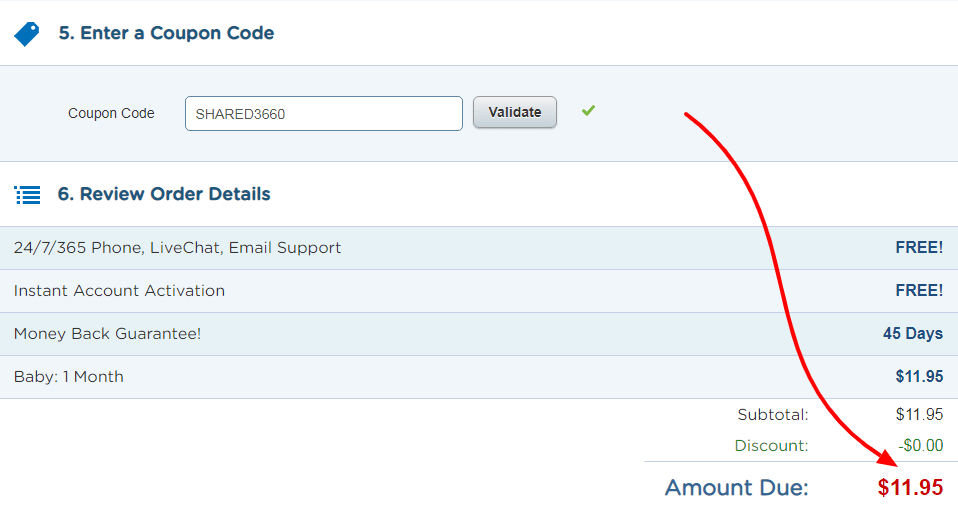The width and height of the screenshot is (958, 512).
Task: Click the 45 Days guarantee value
Action: (912, 334)
